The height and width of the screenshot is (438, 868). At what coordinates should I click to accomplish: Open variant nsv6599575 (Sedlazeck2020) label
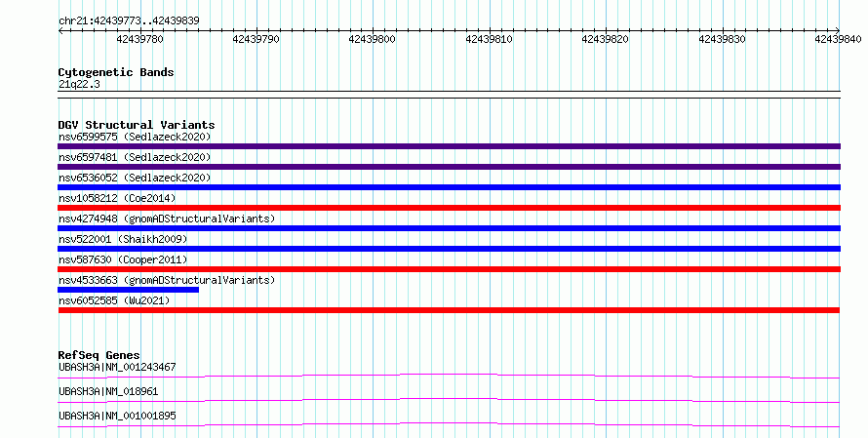click(x=135, y=137)
